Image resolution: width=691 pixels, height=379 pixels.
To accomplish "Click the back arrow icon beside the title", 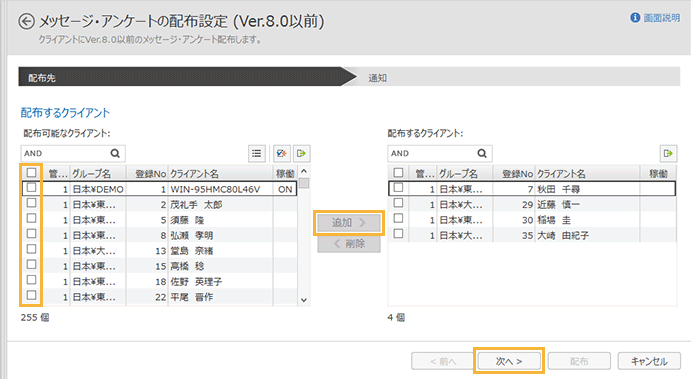I will pyautogui.click(x=26, y=21).
